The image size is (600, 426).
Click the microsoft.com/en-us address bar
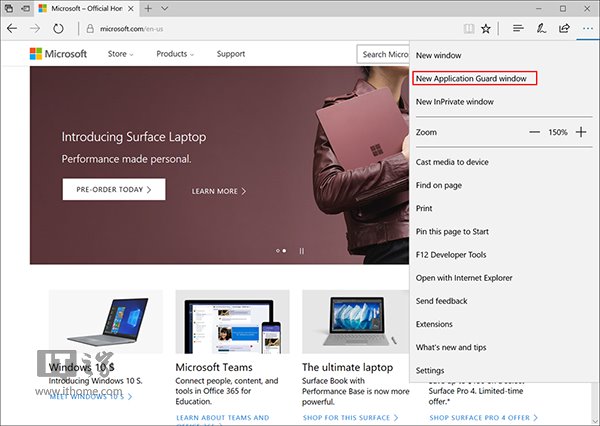click(131, 29)
